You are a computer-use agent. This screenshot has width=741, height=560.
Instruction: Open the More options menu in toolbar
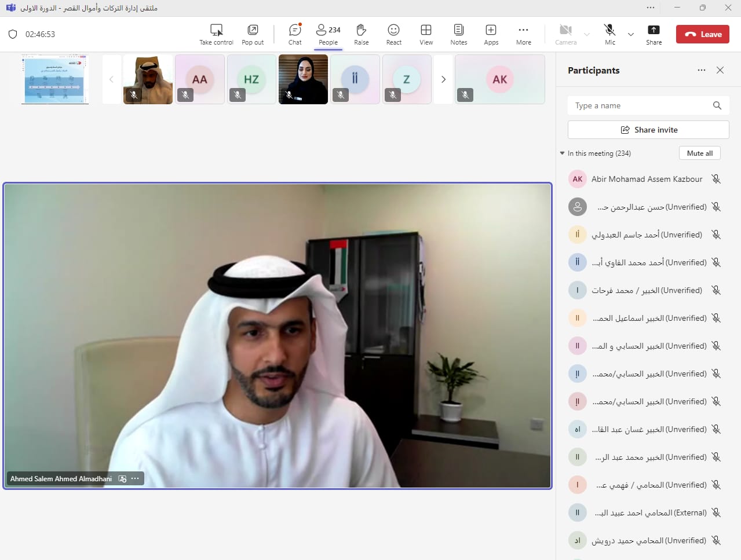tap(523, 34)
